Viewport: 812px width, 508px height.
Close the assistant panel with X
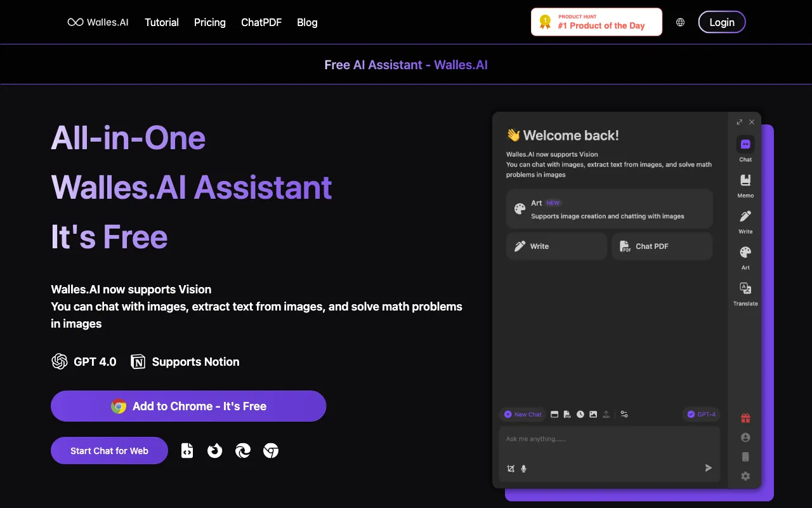click(752, 122)
